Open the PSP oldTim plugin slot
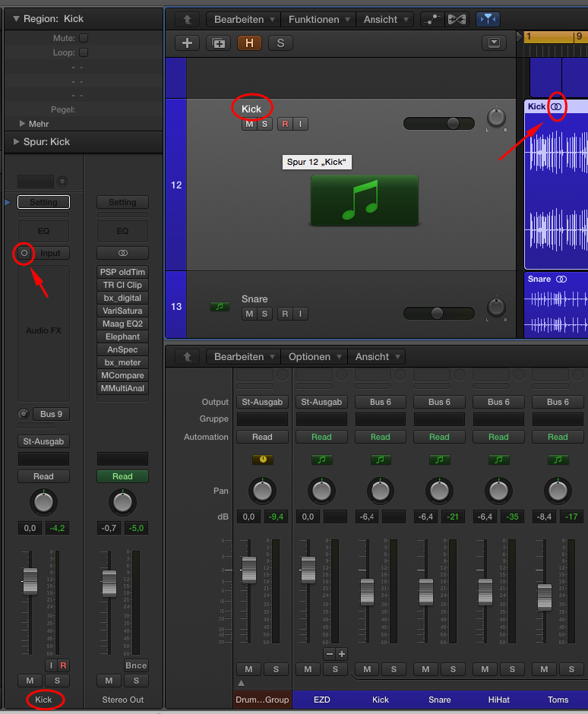 tap(122, 272)
